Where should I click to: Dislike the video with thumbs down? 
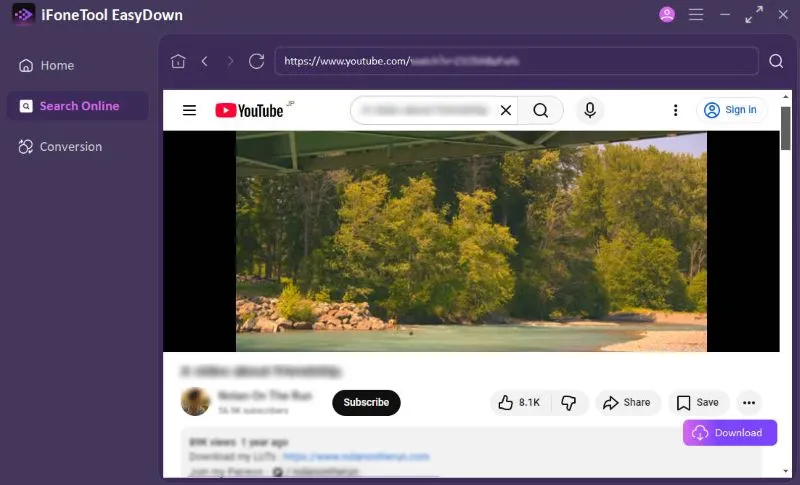(568, 402)
